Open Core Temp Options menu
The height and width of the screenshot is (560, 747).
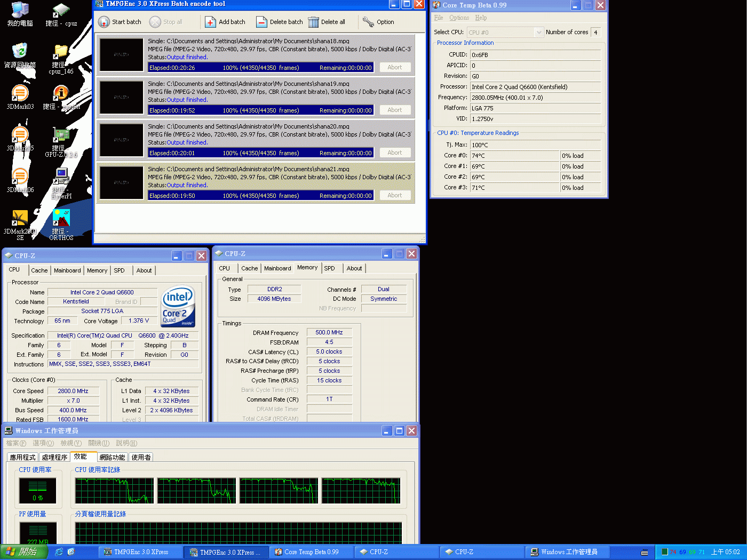point(459,18)
